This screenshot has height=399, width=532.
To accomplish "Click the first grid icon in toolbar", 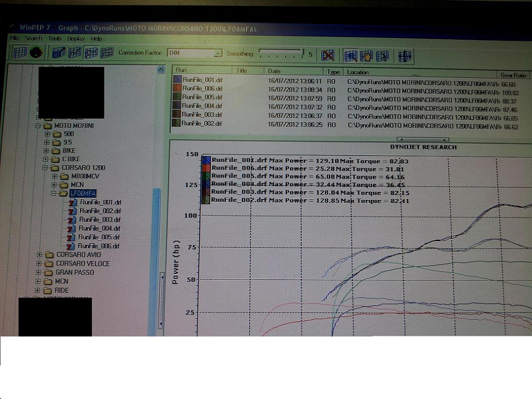I will pos(20,52).
